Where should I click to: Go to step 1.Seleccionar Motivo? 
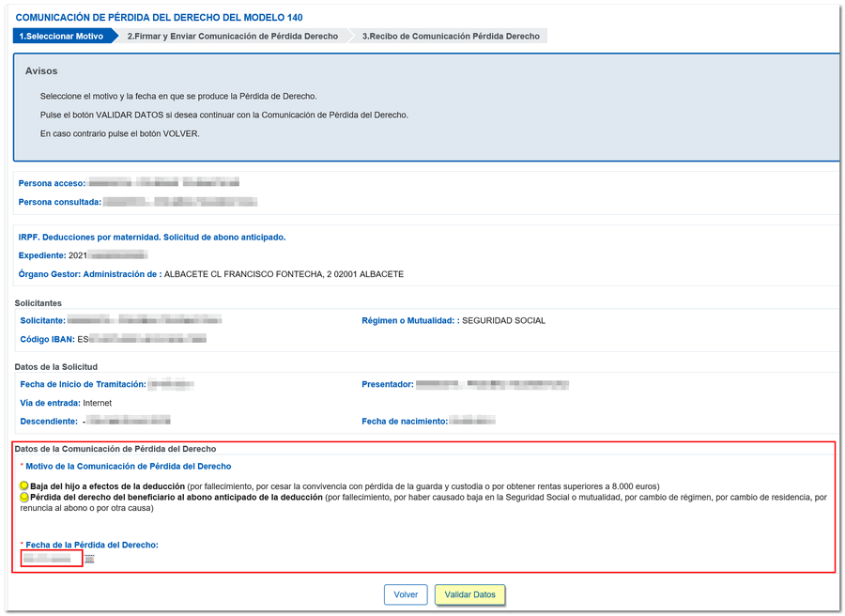coord(61,36)
